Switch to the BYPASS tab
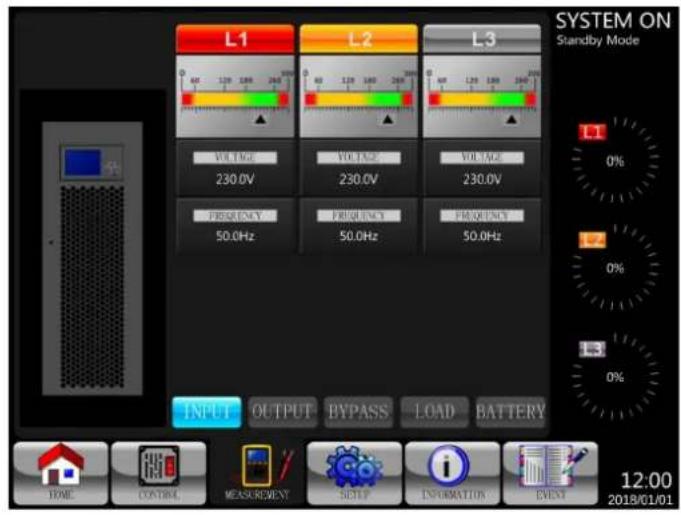681x515 pixels. pos(358,412)
